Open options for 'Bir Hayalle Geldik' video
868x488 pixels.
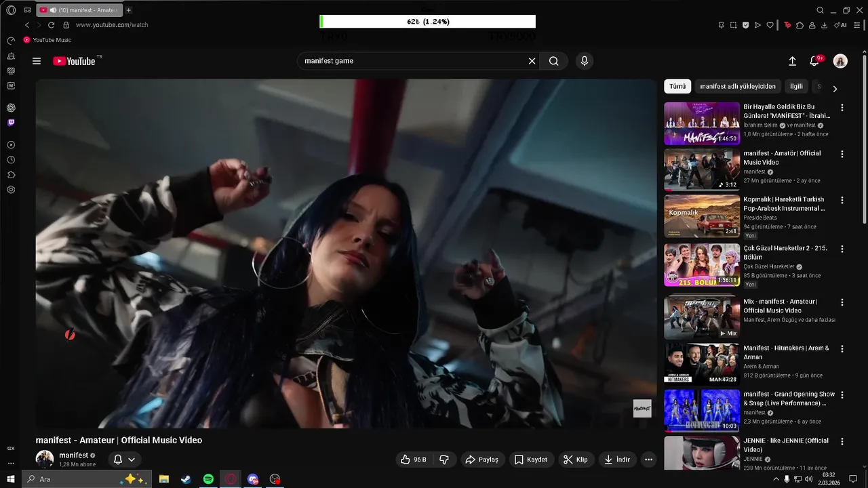tap(842, 108)
